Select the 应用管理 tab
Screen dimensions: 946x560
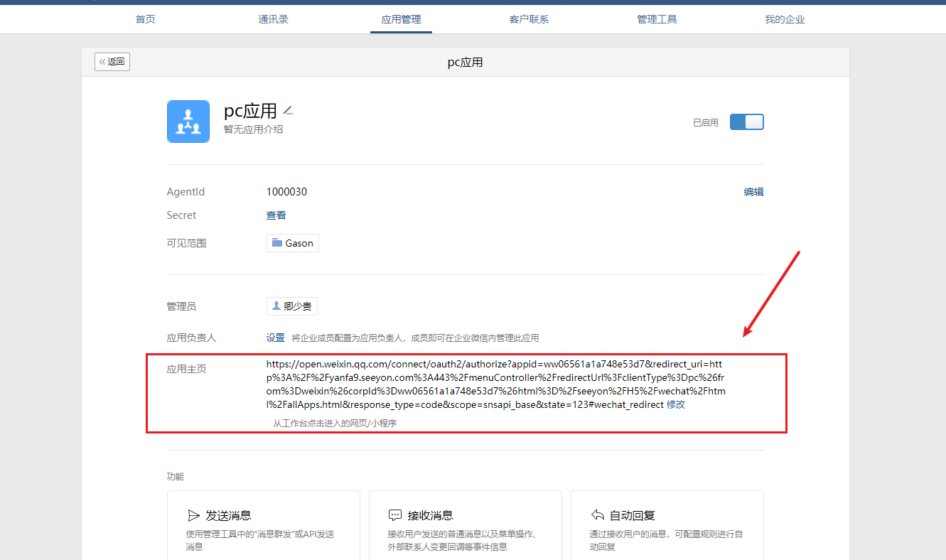click(401, 19)
